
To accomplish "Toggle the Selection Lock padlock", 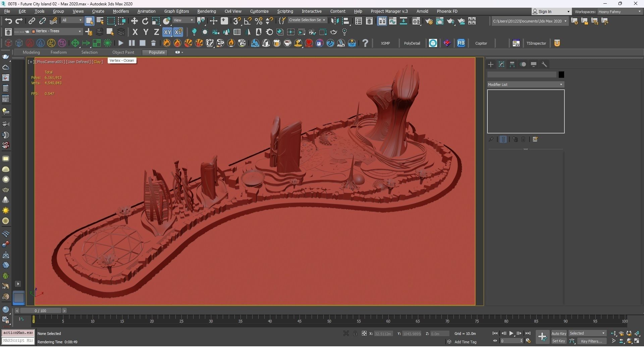I will click(355, 333).
